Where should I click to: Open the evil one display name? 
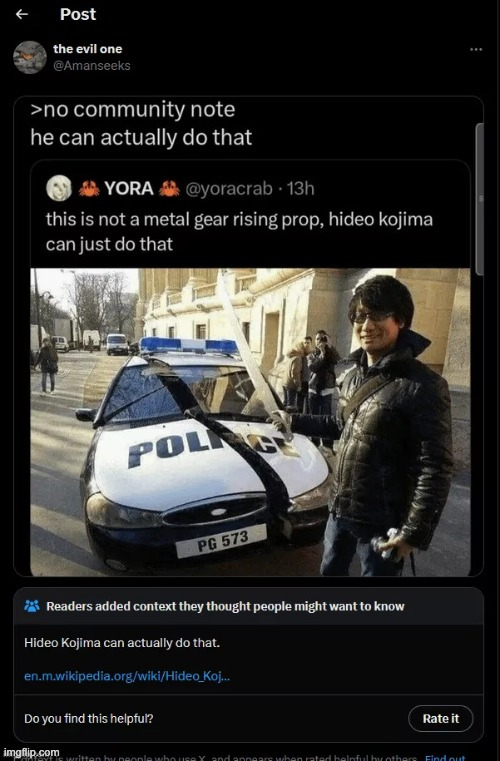click(x=87, y=49)
